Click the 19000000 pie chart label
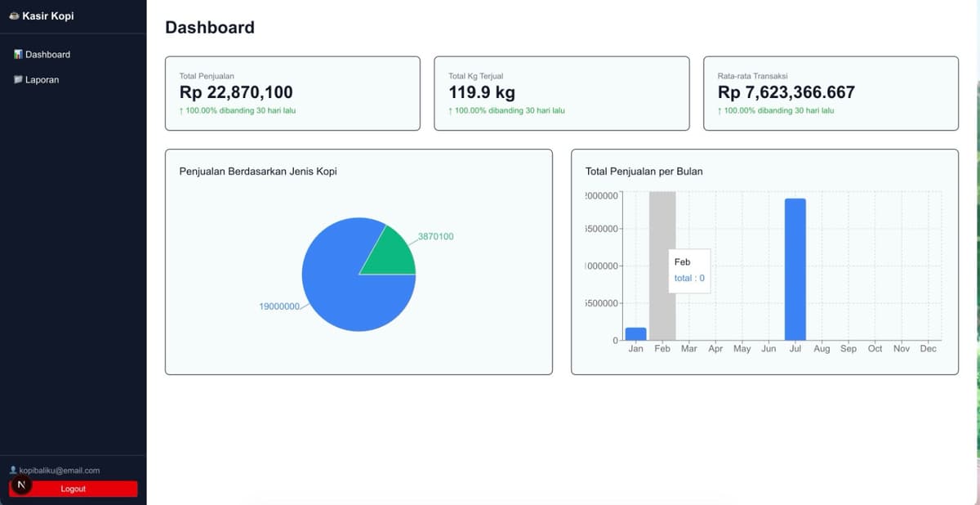This screenshot has width=980, height=505. (x=279, y=306)
